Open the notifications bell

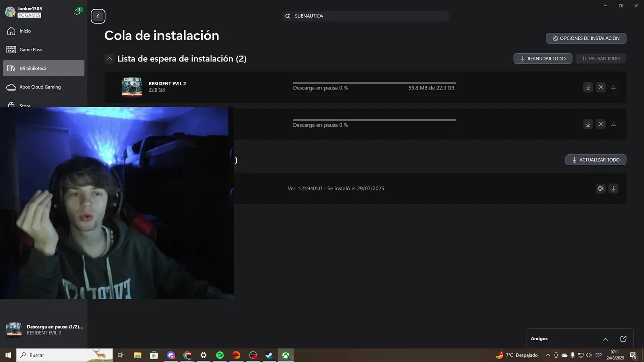pos(77,12)
